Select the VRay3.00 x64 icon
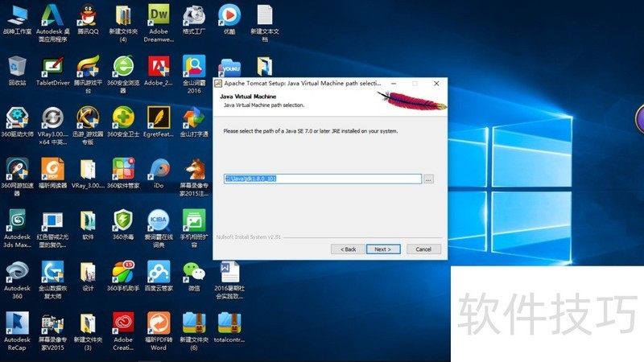 point(52,118)
